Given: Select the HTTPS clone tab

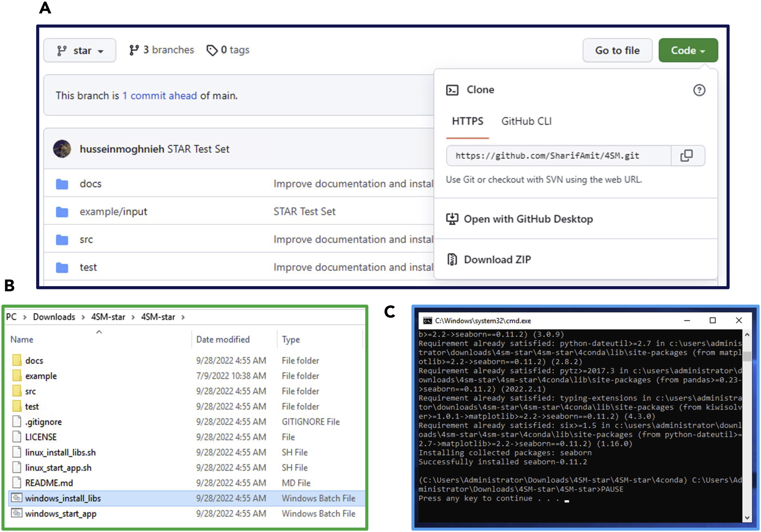Looking at the screenshot, I should point(467,121).
